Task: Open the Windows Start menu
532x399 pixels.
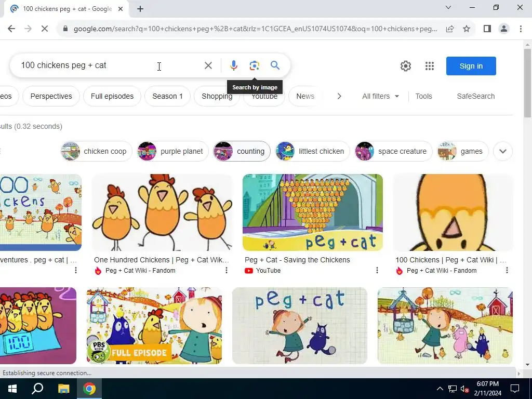Action: [x=12, y=389]
